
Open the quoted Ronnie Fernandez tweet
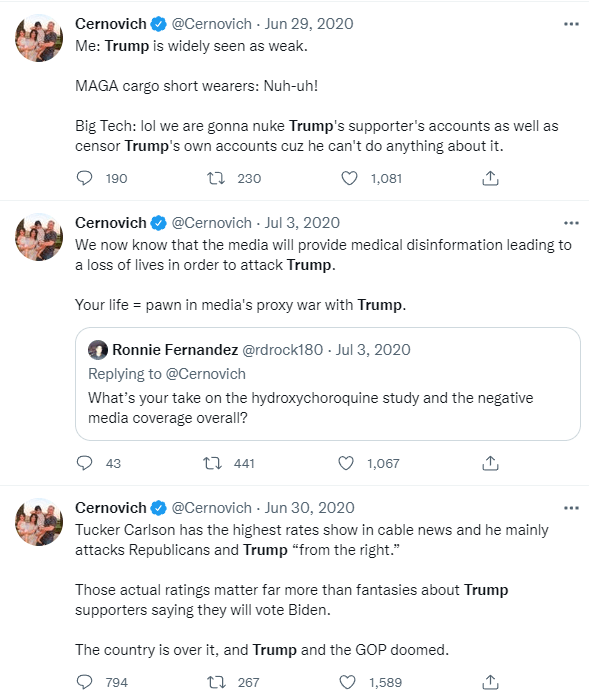pos(328,384)
